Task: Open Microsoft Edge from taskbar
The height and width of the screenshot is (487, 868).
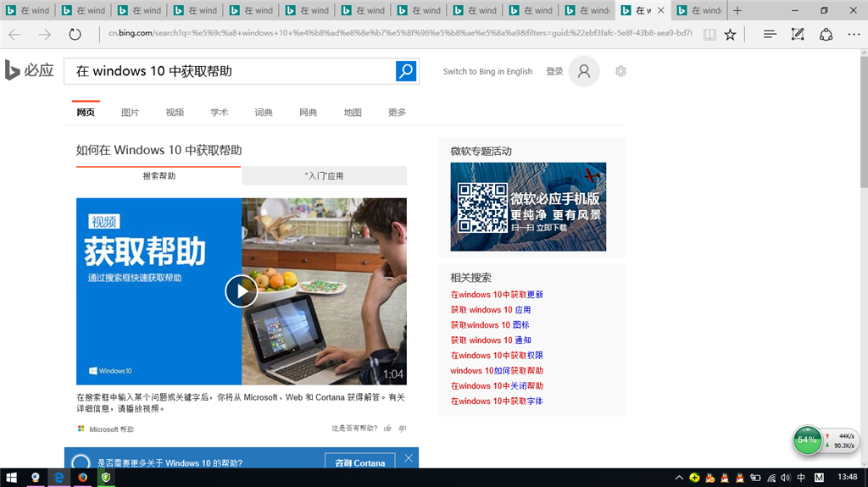Action: click(x=58, y=478)
